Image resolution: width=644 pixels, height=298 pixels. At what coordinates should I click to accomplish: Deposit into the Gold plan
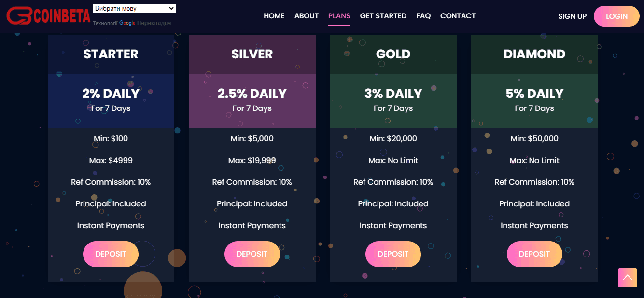[x=393, y=254]
